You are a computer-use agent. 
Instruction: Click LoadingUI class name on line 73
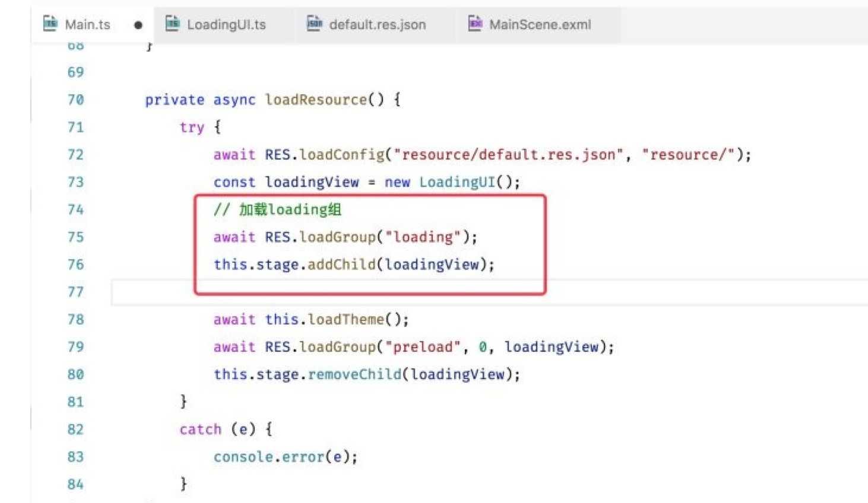pos(457,182)
